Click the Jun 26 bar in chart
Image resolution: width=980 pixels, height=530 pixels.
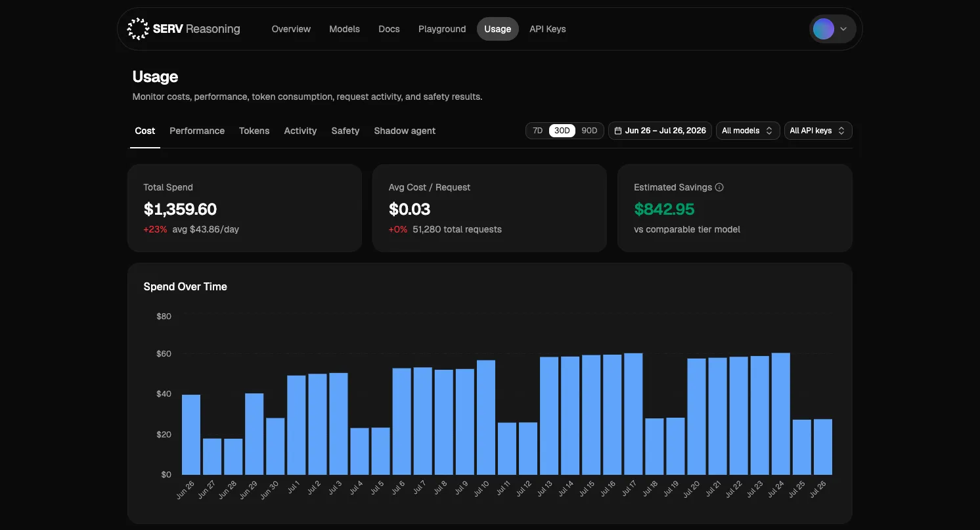(191, 435)
